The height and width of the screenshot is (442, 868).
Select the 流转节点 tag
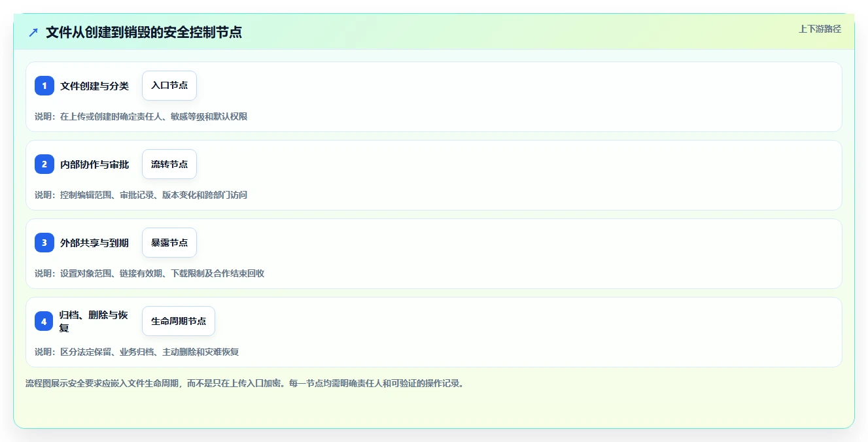coord(169,164)
